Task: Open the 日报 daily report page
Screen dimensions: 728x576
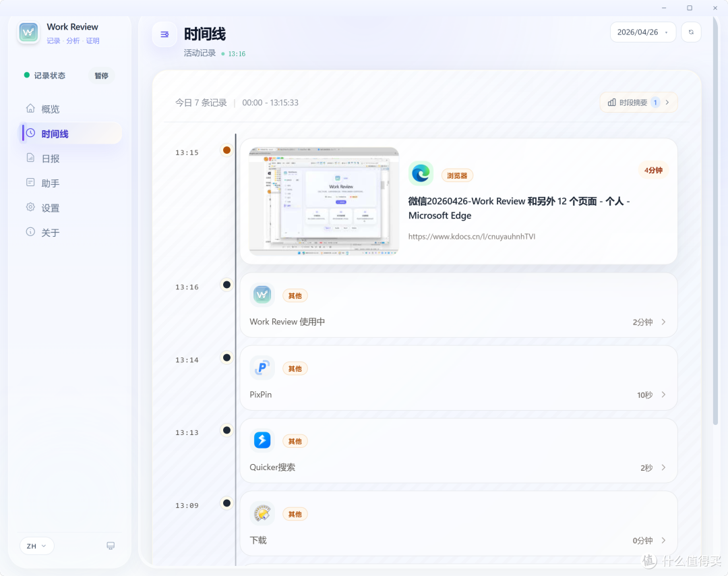Action: click(x=69, y=159)
